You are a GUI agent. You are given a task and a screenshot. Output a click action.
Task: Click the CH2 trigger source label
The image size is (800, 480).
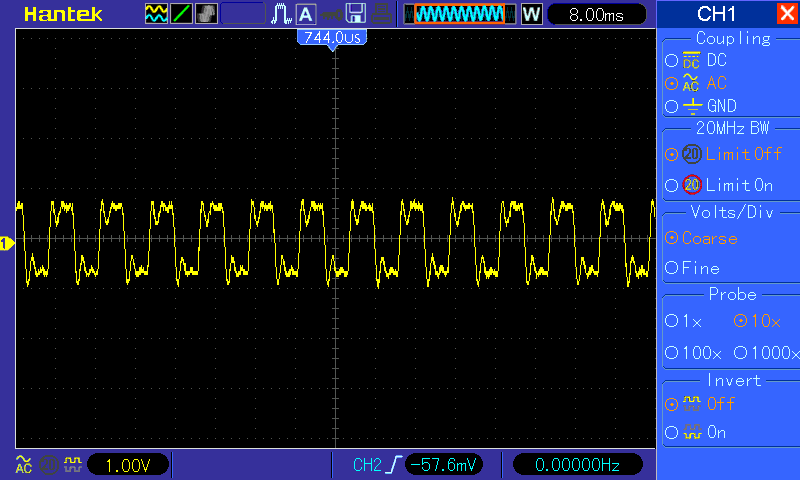pyautogui.click(x=367, y=465)
